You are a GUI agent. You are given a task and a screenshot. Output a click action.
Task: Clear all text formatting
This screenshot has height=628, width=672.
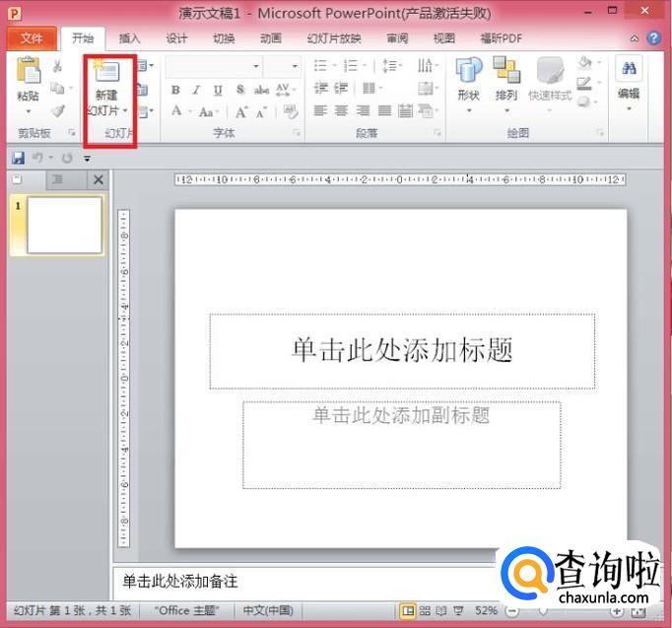coord(291,111)
